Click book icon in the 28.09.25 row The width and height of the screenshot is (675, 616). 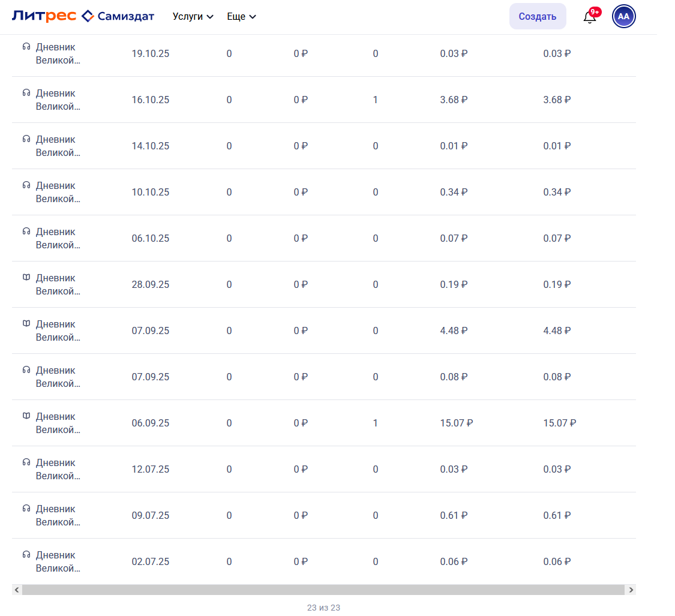coord(26,278)
